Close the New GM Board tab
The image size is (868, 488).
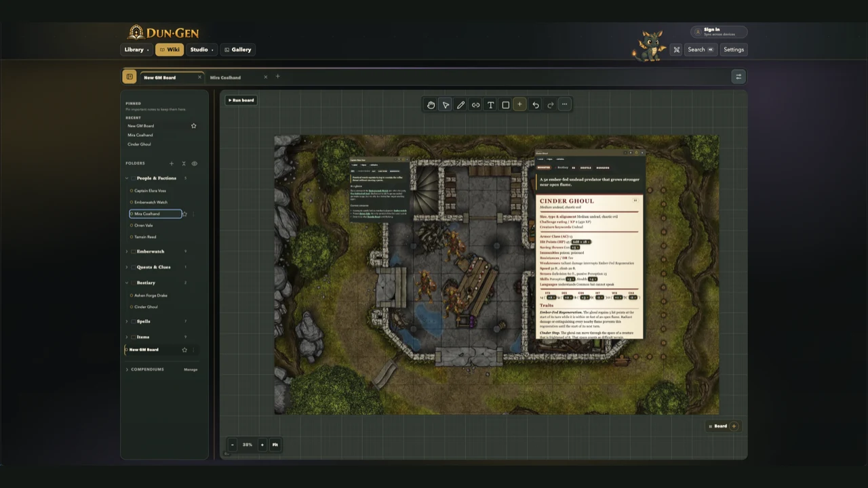pyautogui.click(x=199, y=77)
